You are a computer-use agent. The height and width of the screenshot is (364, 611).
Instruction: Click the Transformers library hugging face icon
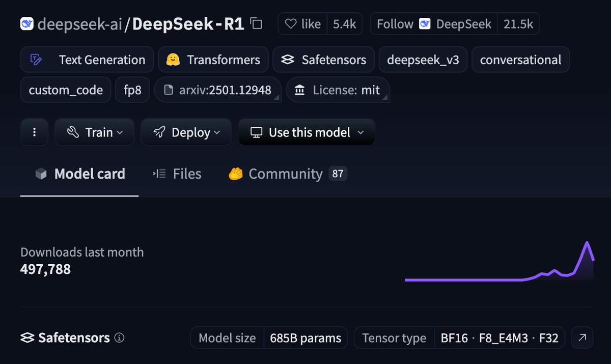tap(173, 60)
